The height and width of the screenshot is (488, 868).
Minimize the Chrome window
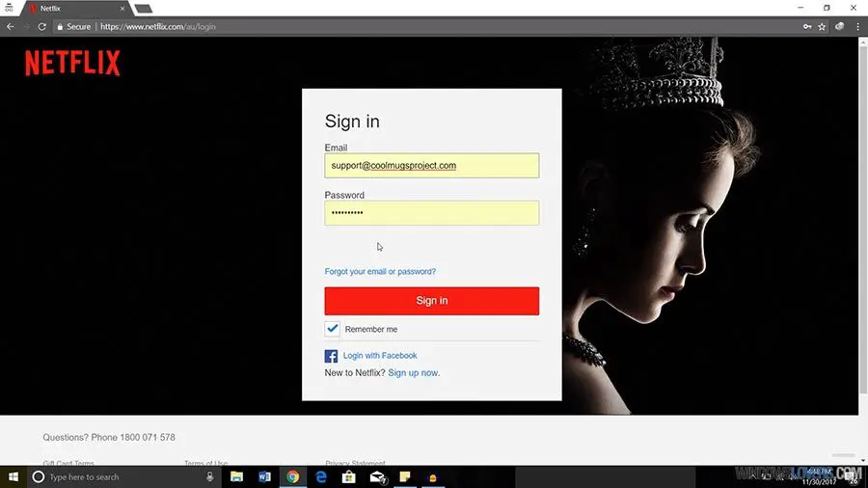click(800, 8)
